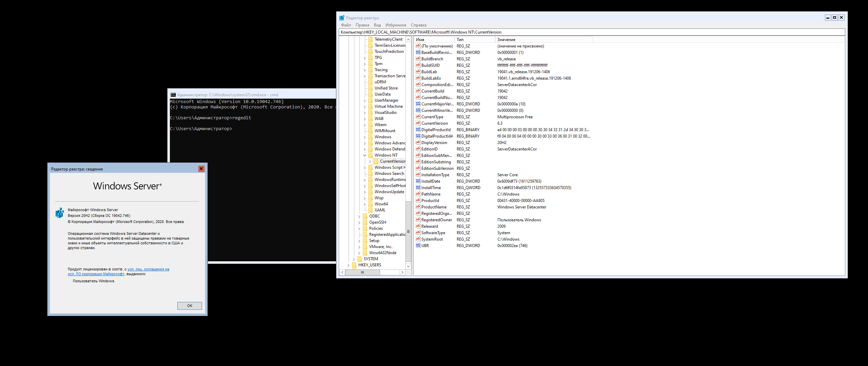Click the ProductName string value icon
This screenshot has height=366, width=868.
(x=418, y=207)
